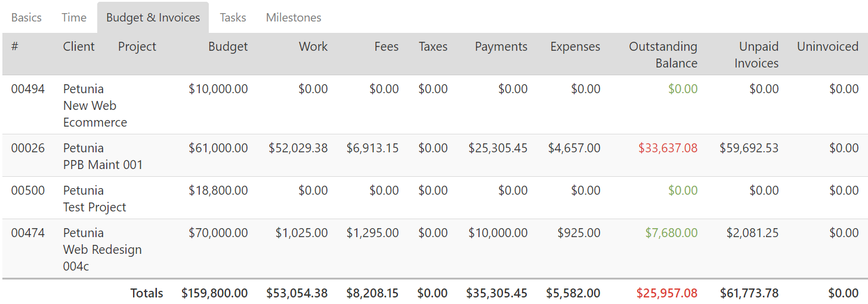Switch to the Basics tab
The width and height of the screenshot is (868, 304).
click(26, 17)
